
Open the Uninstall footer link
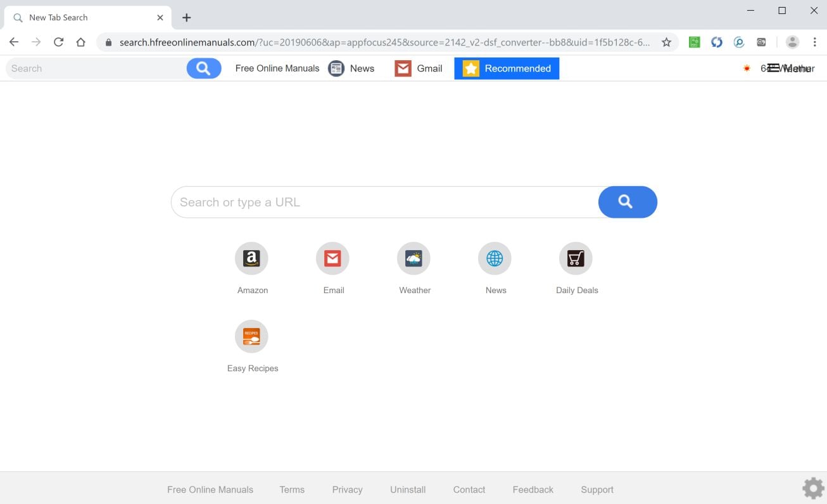(x=408, y=489)
